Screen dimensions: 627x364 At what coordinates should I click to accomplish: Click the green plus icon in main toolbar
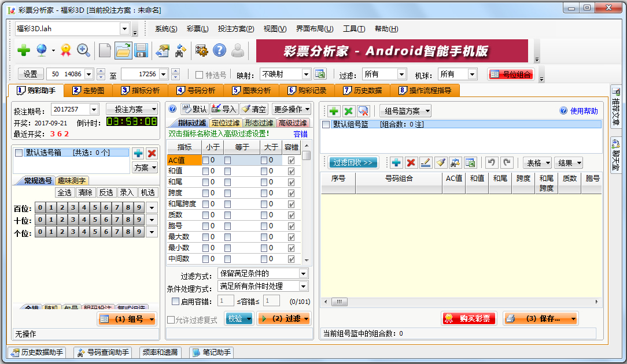point(24,51)
